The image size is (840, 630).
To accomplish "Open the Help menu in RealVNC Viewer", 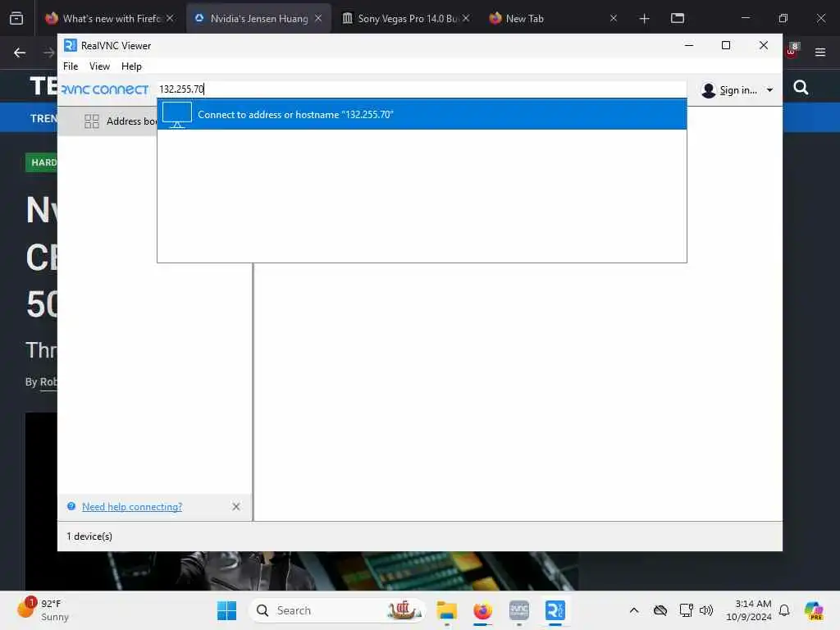I will tap(131, 66).
